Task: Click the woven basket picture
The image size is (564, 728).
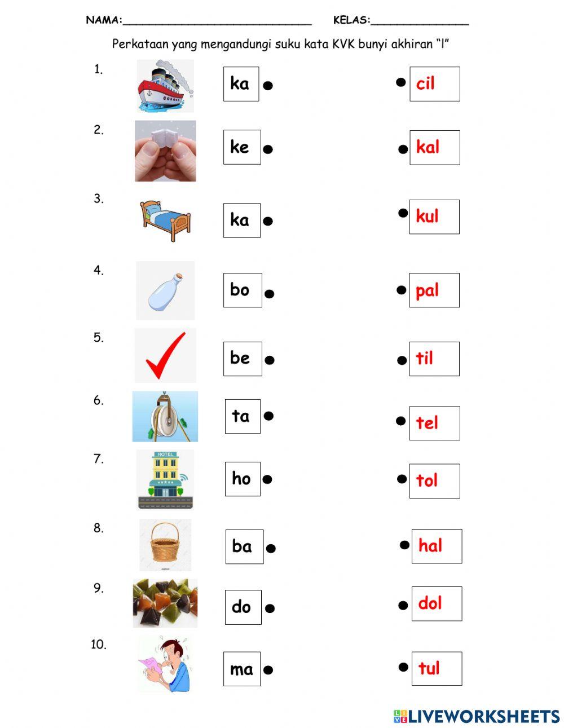Action: pyautogui.click(x=165, y=544)
